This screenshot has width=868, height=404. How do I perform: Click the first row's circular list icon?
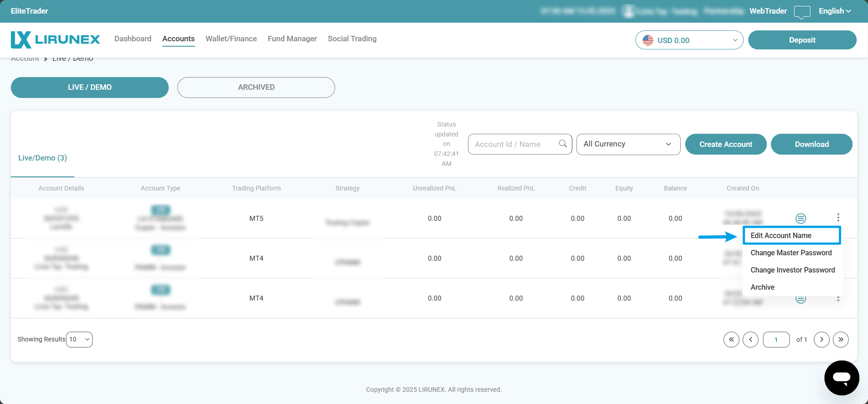coord(800,219)
